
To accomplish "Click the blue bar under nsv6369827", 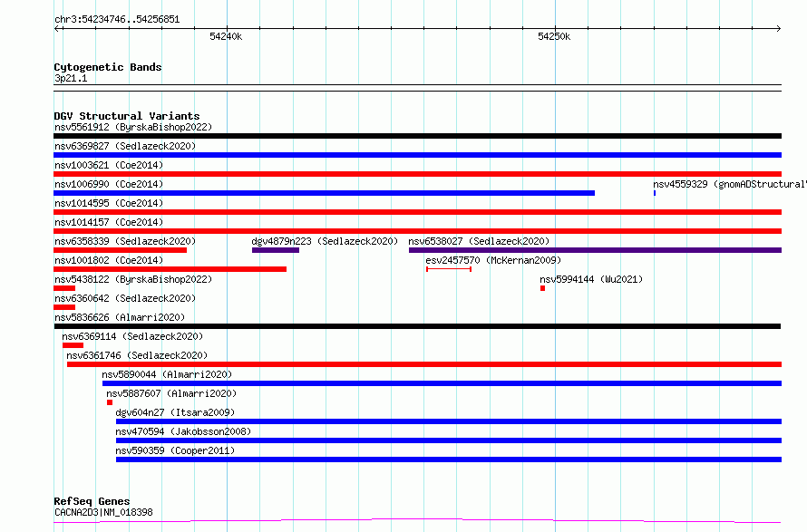I will (417, 155).
